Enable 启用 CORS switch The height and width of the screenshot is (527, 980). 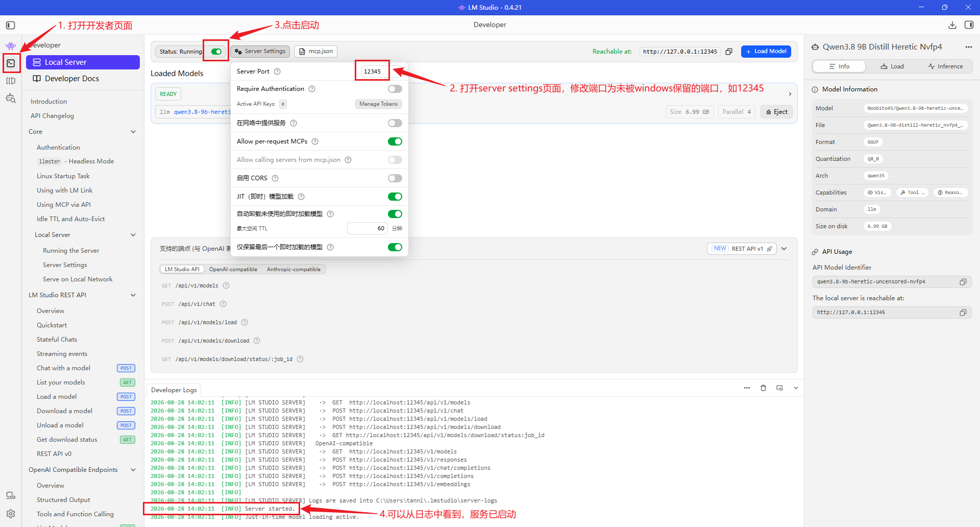pyautogui.click(x=395, y=178)
